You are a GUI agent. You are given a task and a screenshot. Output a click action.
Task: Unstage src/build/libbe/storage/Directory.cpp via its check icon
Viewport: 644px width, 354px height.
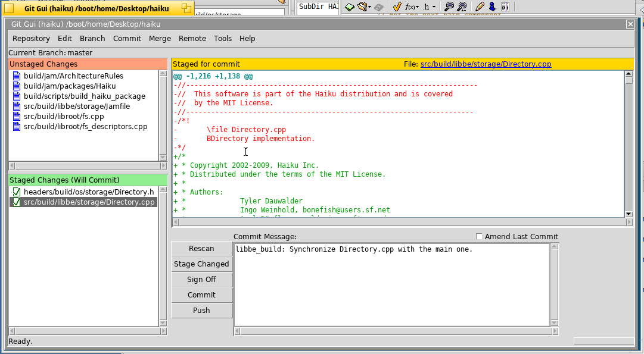[17, 202]
